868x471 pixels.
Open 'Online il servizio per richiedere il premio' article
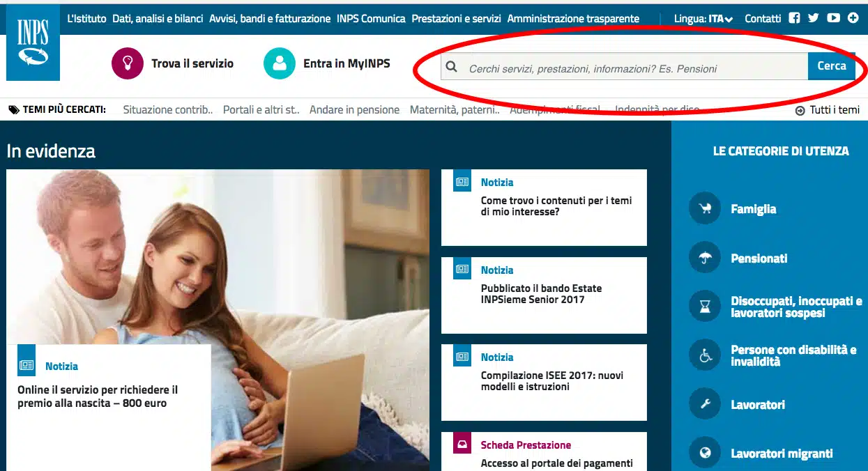click(98, 396)
